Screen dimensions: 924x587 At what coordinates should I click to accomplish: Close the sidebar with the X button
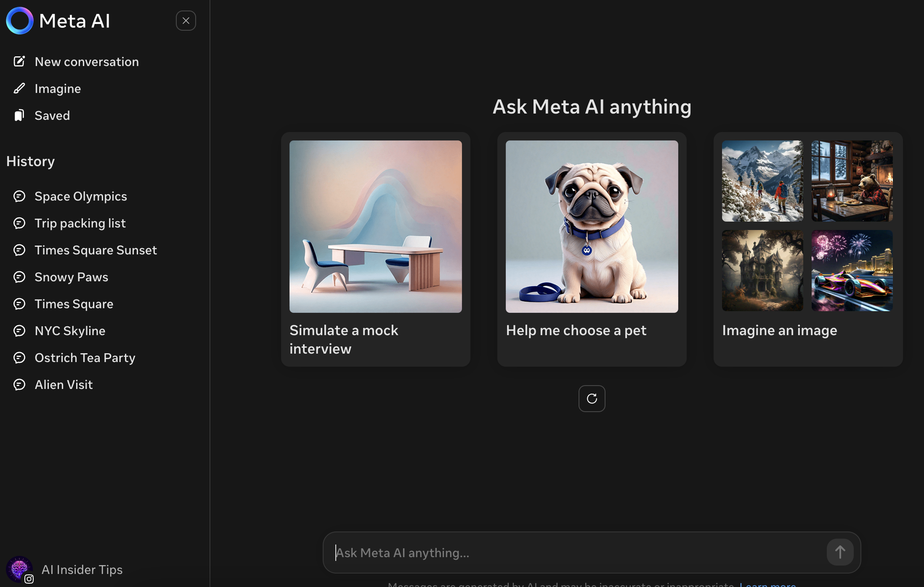click(x=186, y=21)
